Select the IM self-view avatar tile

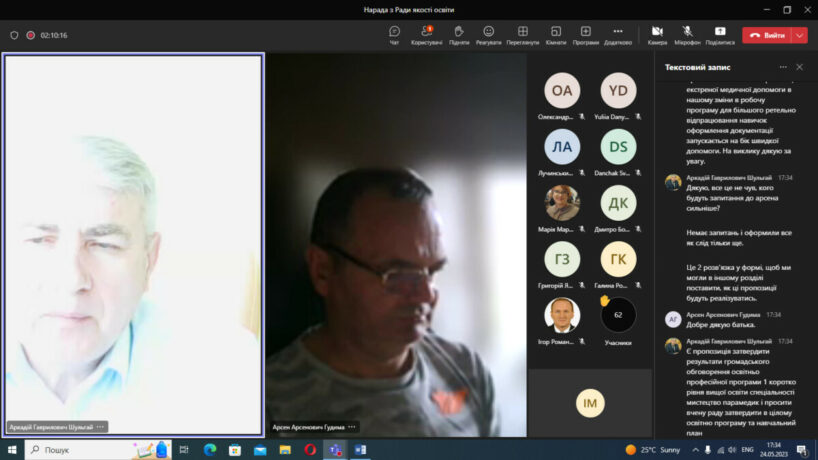click(x=590, y=403)
